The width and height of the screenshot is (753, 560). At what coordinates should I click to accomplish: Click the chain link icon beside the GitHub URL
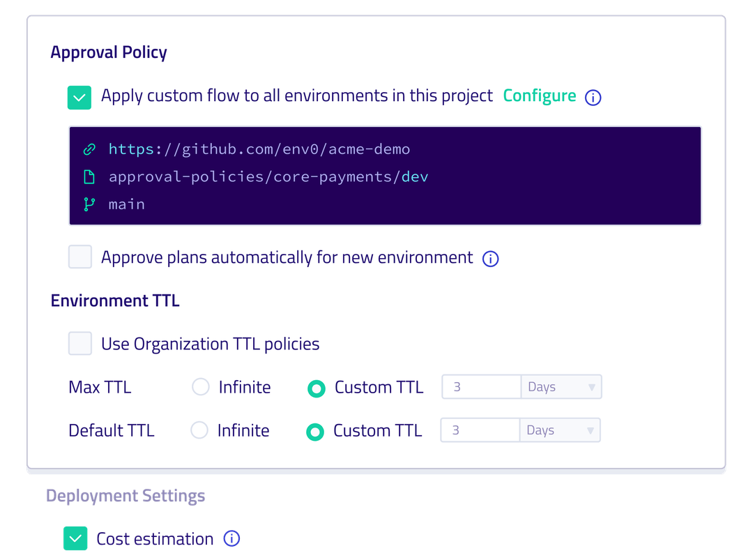tap(89, 149)
